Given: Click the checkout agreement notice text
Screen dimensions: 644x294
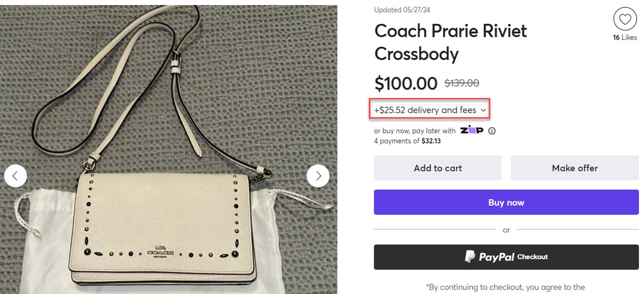Looking at the screenshot, I should point(505,287).
